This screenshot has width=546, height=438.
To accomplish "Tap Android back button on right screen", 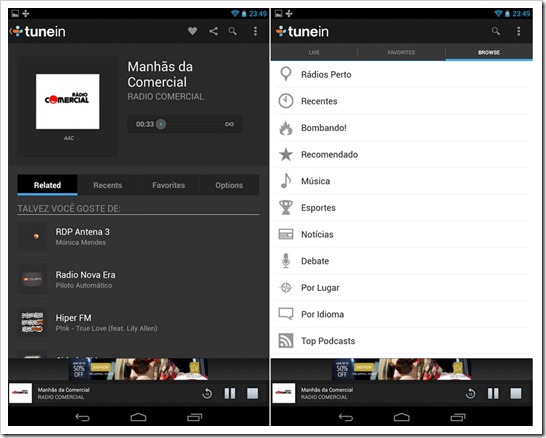I will (346, 417).
